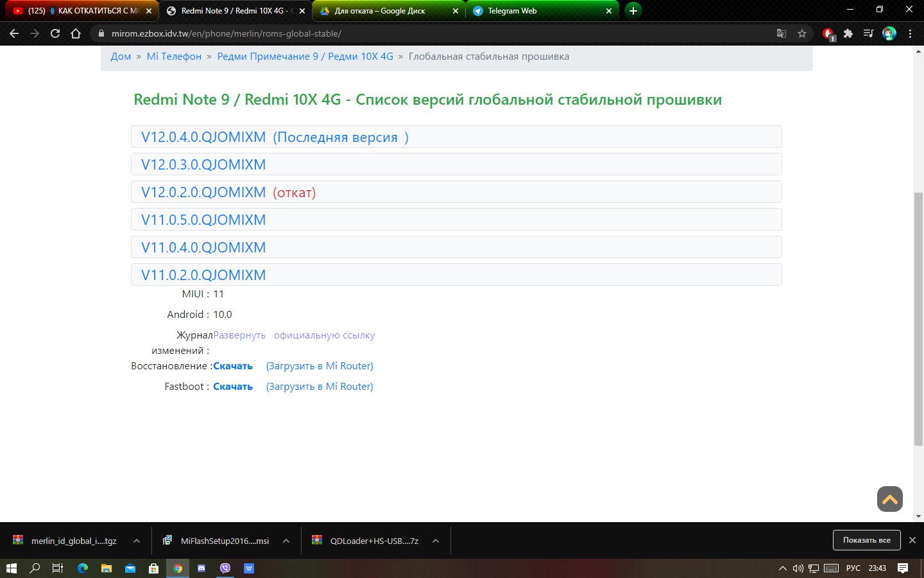The height and width of the screenshot is (578, 924).
Task: Open the browser home page
Action: tap(76, 33)
